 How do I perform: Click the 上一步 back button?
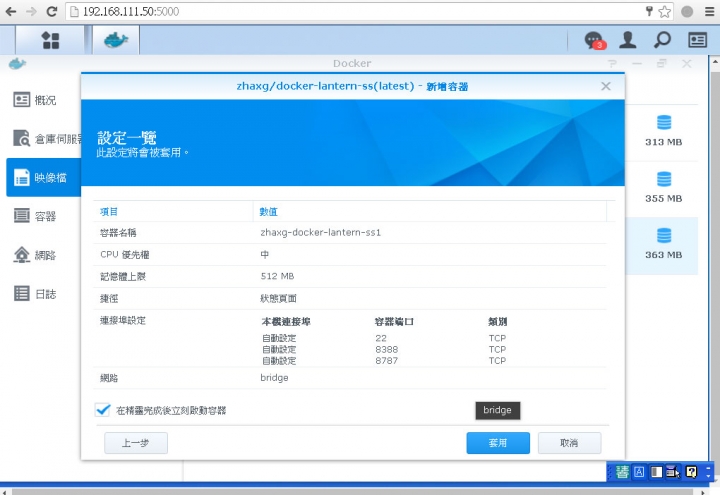[x=136, y=443]
